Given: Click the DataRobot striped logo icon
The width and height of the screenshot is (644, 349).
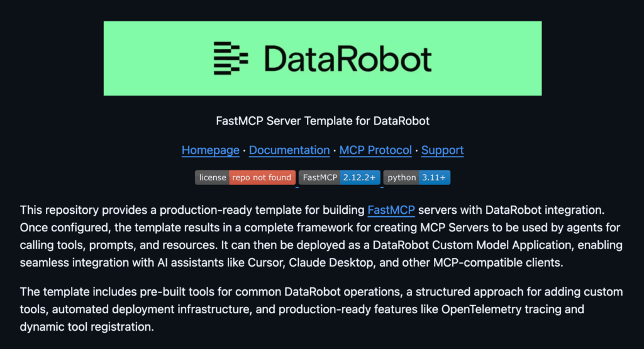Looking at the screenshot, I should (231, 58).
